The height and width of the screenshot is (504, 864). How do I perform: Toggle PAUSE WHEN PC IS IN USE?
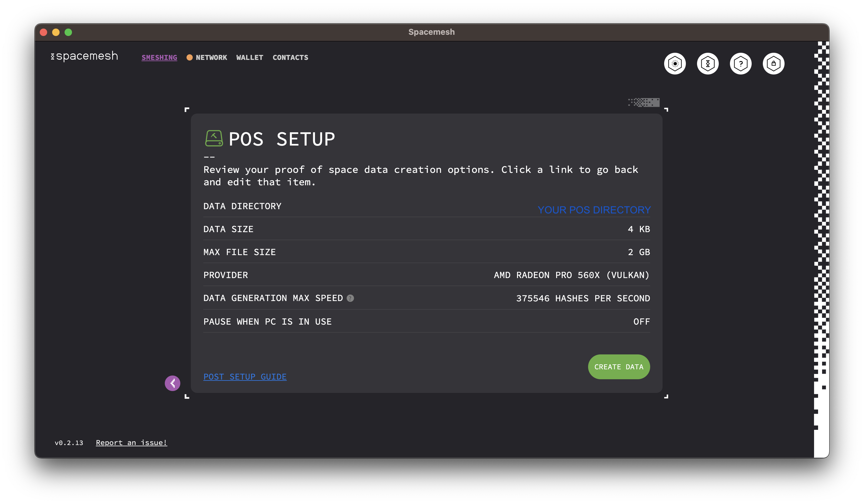point(641,321)
